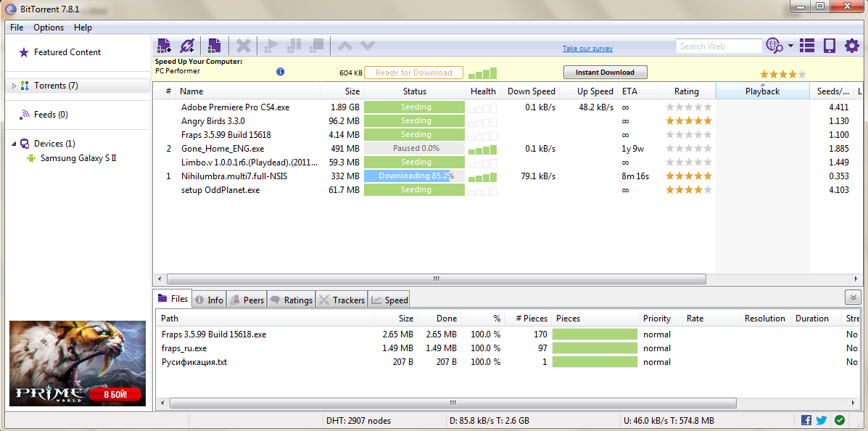Click the Pause torrent toolbar icon
The width and height of the screenshot is (868, 431).
click(x=294, y=46)
